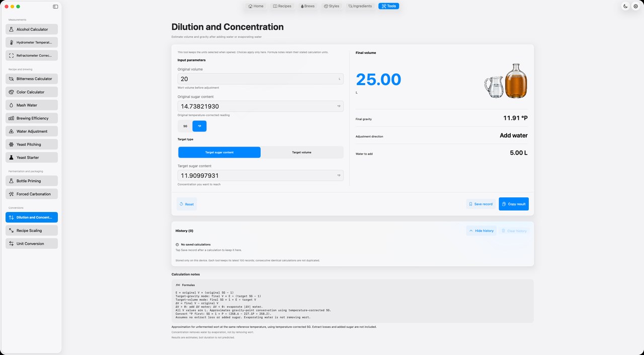Click Save record
This screenshot has width=644, height=355.
click(x=480, y=204)
